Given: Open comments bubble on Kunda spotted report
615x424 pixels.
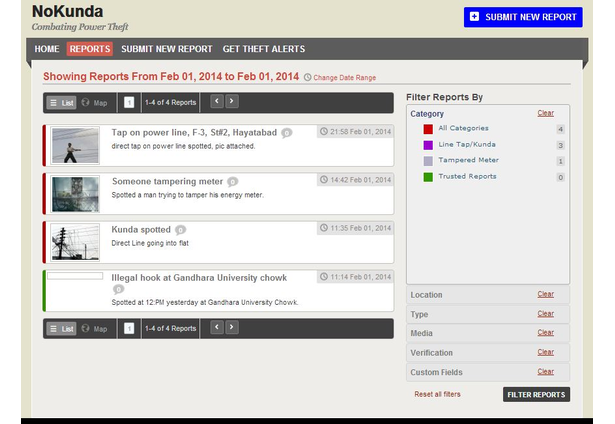Looking at the screenshot, I should pos(180,230).
